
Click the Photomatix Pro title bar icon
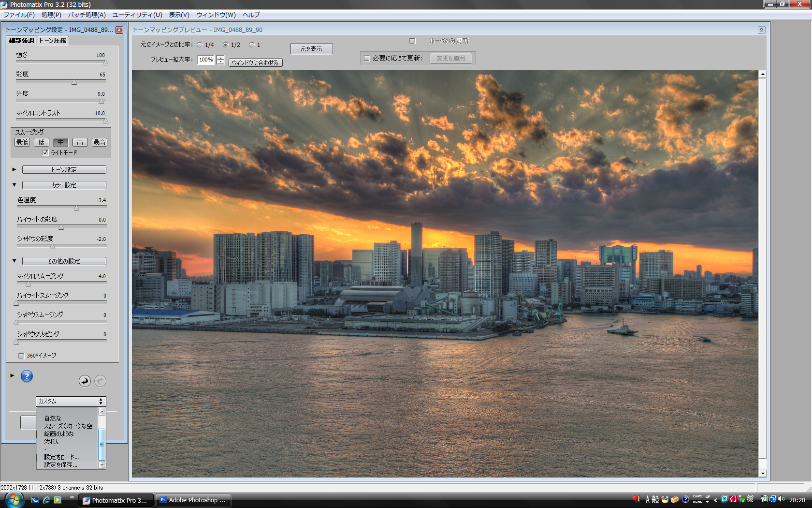pos(4,4)
